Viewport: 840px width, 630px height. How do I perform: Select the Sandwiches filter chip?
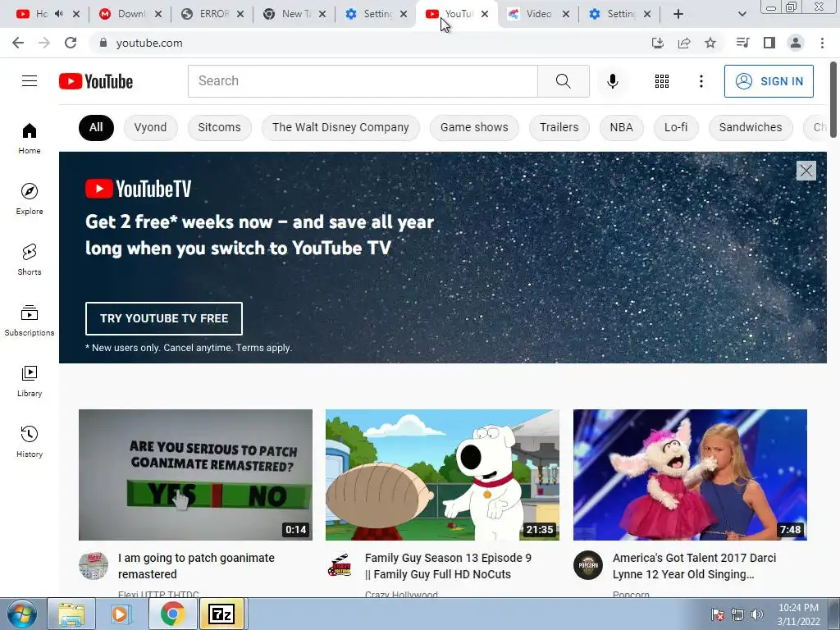point(751,127)
